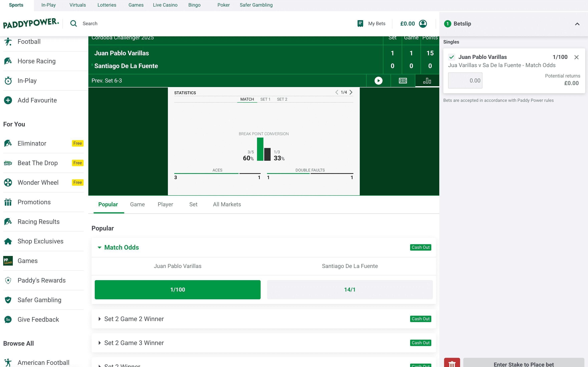Click the Break Point Conversion bar chart
The image size is (588, 367).
(x=264, y=149)
